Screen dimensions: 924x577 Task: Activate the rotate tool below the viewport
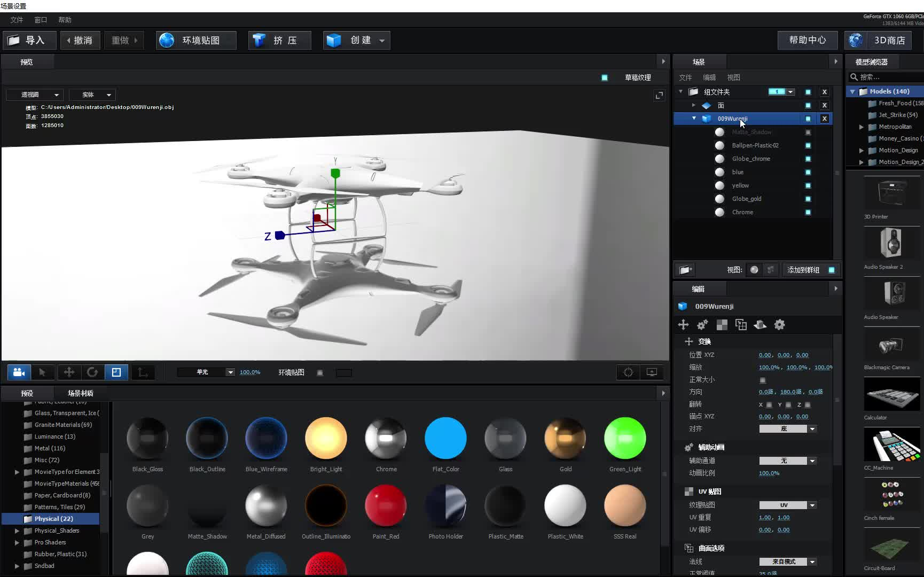(x=92, y=372)
